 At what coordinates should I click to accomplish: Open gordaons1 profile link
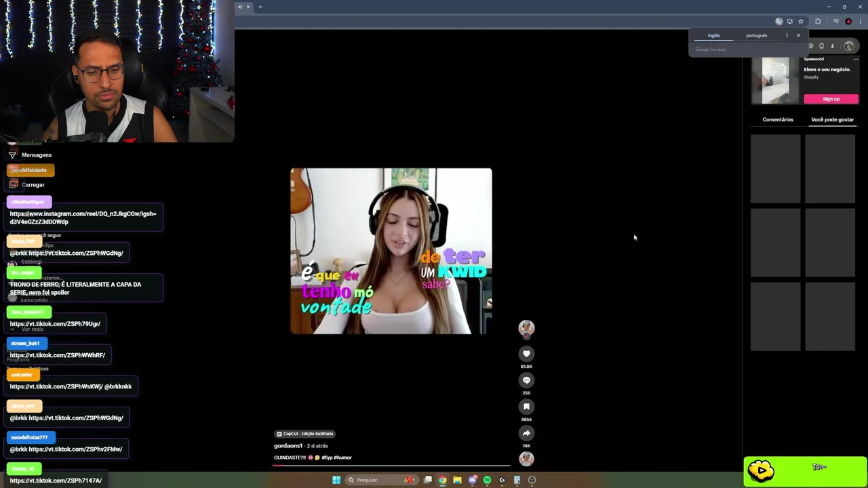click(288, 446)
